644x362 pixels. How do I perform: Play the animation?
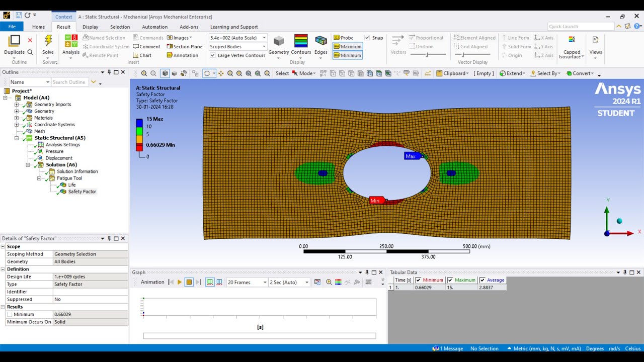click(x=180, y=282)
